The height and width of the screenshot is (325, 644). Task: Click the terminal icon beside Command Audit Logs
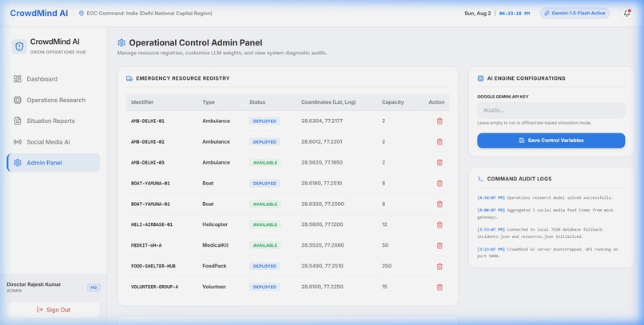[x=480, y=179]
